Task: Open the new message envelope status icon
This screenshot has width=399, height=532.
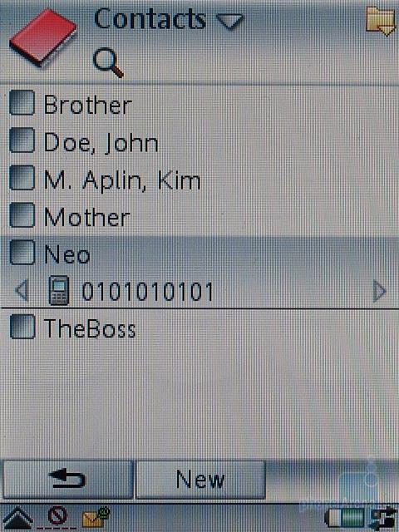Action: click(x=96, y=517)
